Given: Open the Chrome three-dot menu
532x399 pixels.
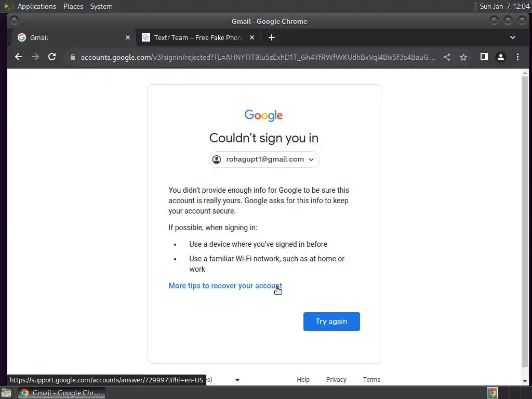Looking at the screenshot, I should (x=518, y=57).
